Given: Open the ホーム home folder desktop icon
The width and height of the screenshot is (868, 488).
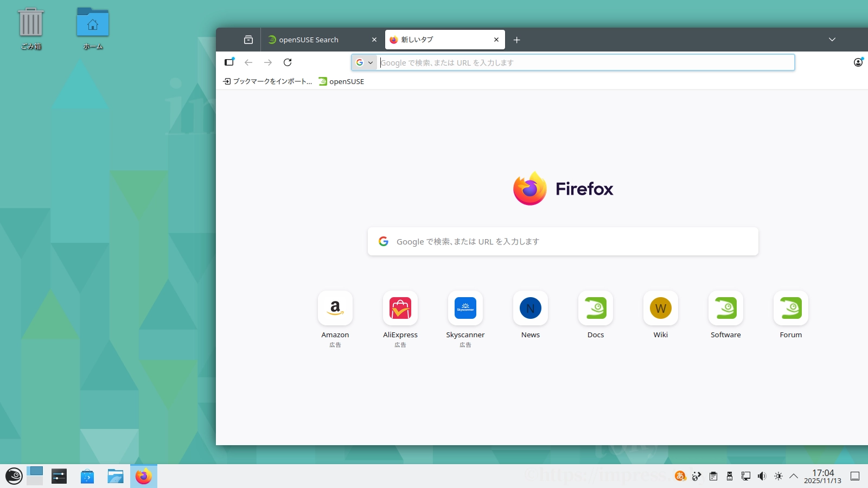Looking at the screenshot, I should pyautogui.click(x=93, y=29).
